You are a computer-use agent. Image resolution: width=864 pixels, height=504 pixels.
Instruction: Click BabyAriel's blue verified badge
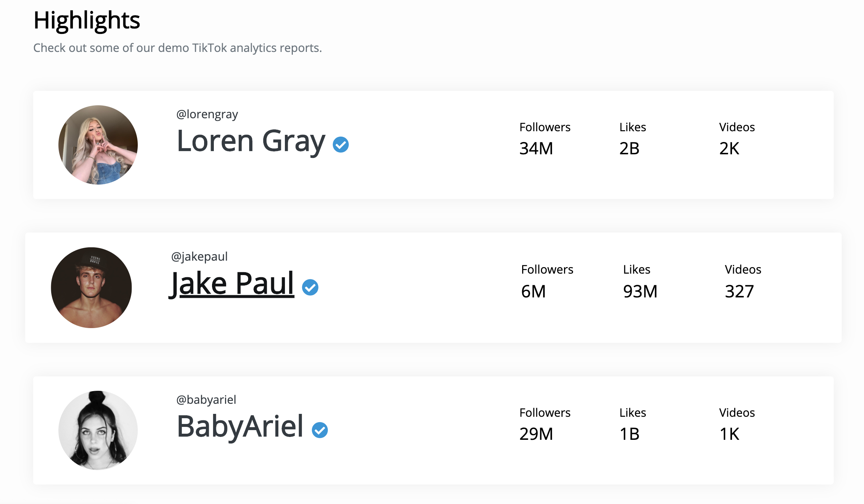[320, 430]
